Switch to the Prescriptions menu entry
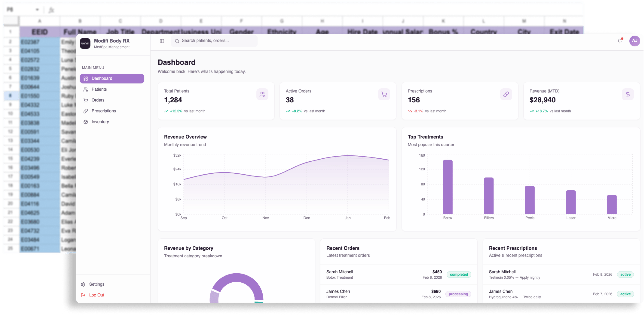This screenshot has width=644, height=315. coord(103,111)
